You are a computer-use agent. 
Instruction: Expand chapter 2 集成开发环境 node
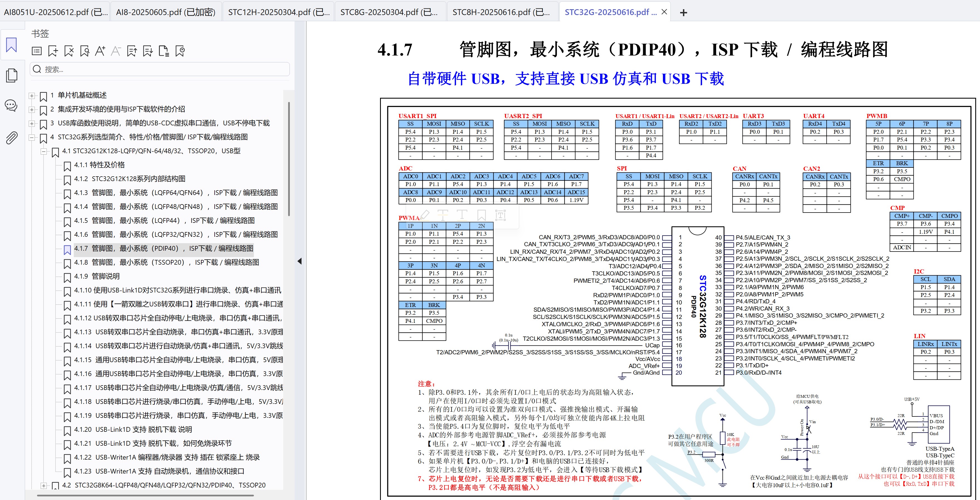click(32, 109)
